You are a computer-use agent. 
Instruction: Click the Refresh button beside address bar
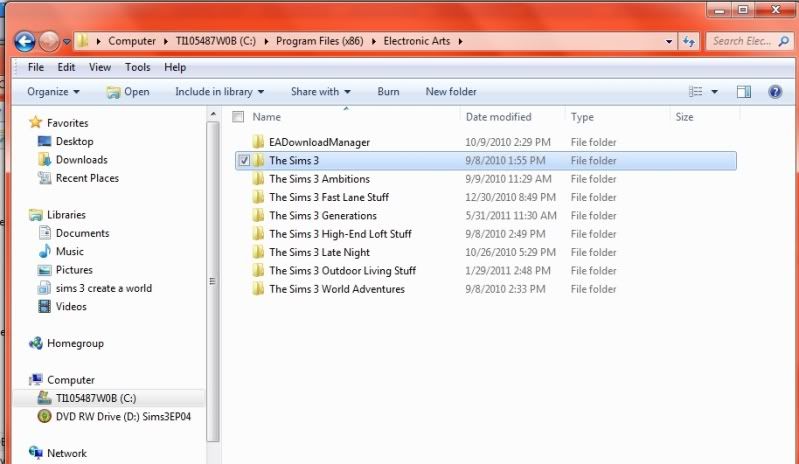[x=689, y=41]
